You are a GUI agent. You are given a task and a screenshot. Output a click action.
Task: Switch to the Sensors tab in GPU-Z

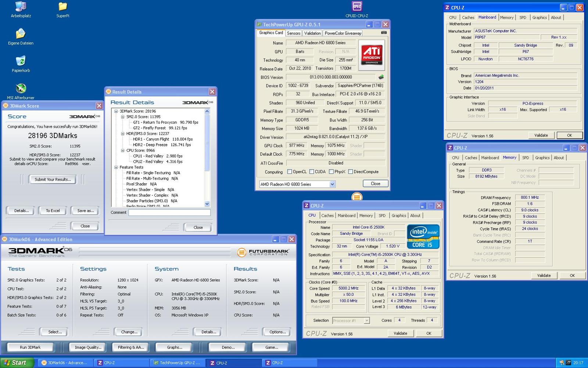(x=294, y=33)
